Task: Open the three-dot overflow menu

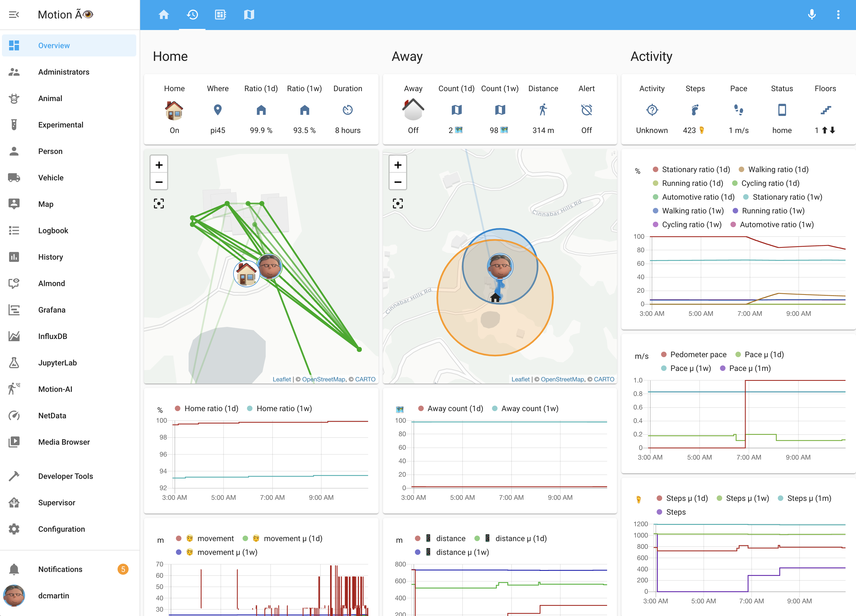Action: [x=838, y=15]
